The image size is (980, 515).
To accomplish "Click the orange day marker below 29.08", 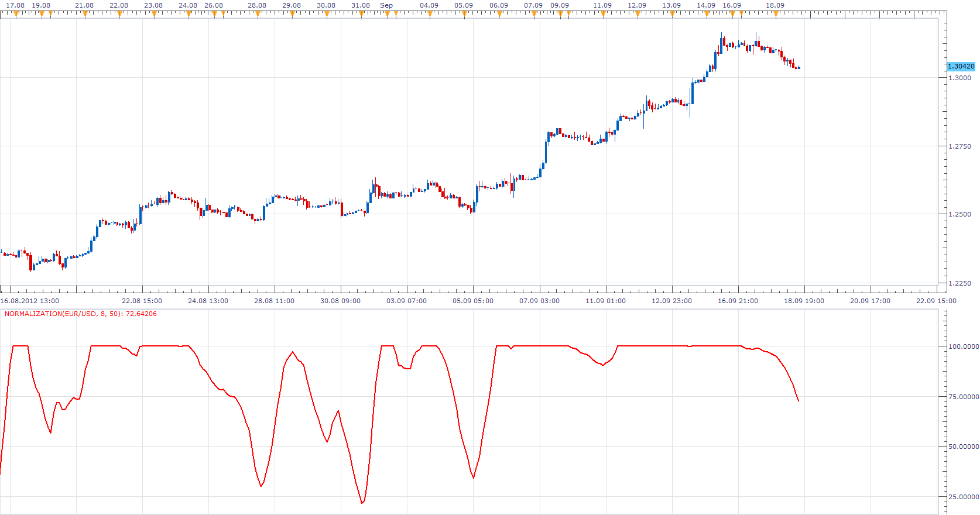I will 292,14.
